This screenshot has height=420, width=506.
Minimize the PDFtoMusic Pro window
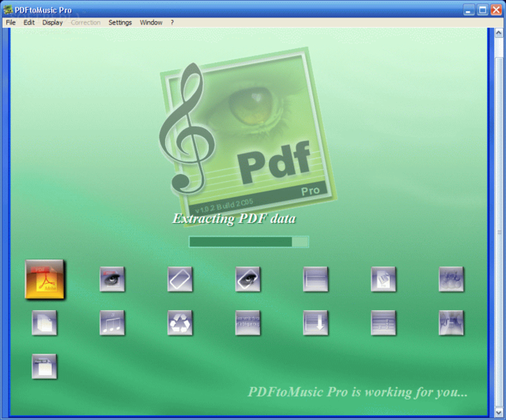pos(469,10)
